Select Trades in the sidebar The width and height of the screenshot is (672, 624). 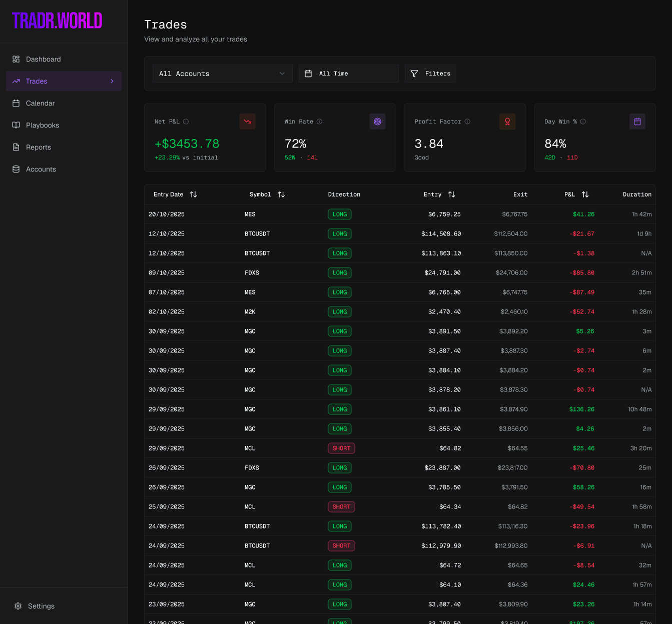(64, 81)
